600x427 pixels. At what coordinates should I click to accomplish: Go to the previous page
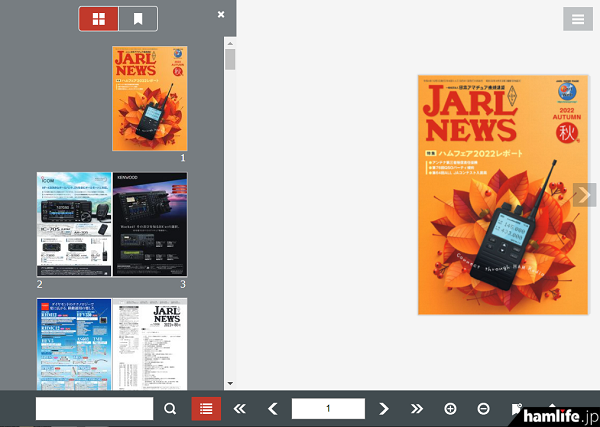pos(272,408)
